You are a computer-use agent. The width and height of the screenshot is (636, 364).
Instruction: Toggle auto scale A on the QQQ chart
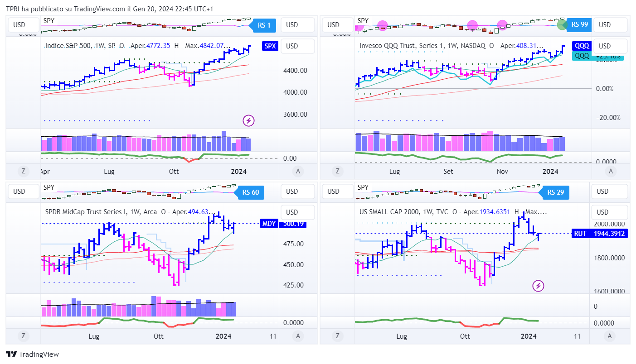pos(611,171)
